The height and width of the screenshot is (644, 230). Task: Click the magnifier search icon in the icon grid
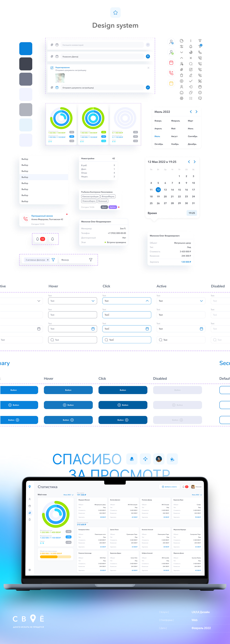coord(191,64)
